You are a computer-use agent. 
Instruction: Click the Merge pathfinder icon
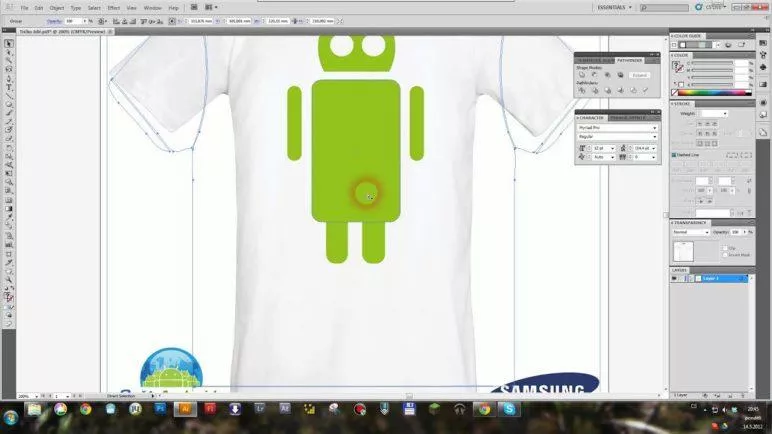coord(608,91)
